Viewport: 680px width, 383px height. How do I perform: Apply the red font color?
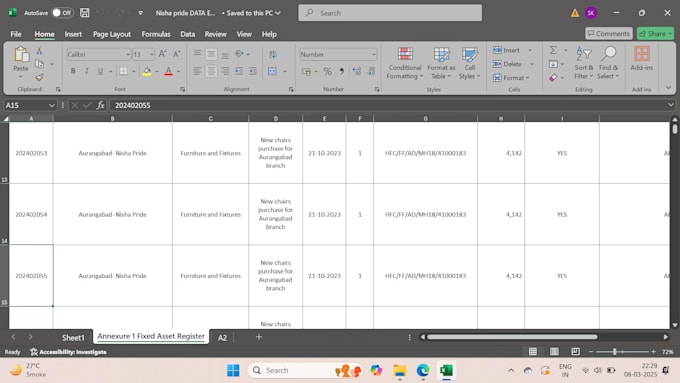click(169, 71)
